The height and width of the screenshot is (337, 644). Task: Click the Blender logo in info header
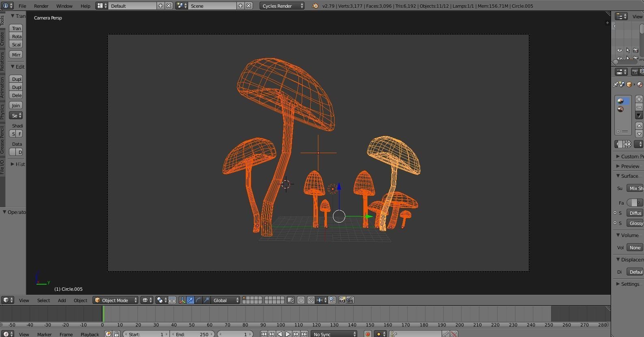click(315, 6)
